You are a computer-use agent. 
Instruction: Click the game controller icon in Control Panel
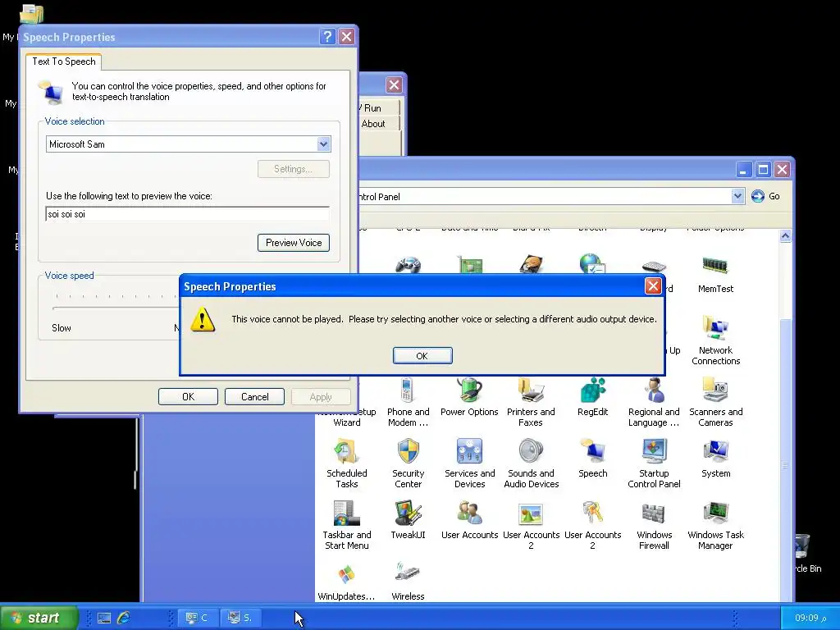[x=408, y=265]
